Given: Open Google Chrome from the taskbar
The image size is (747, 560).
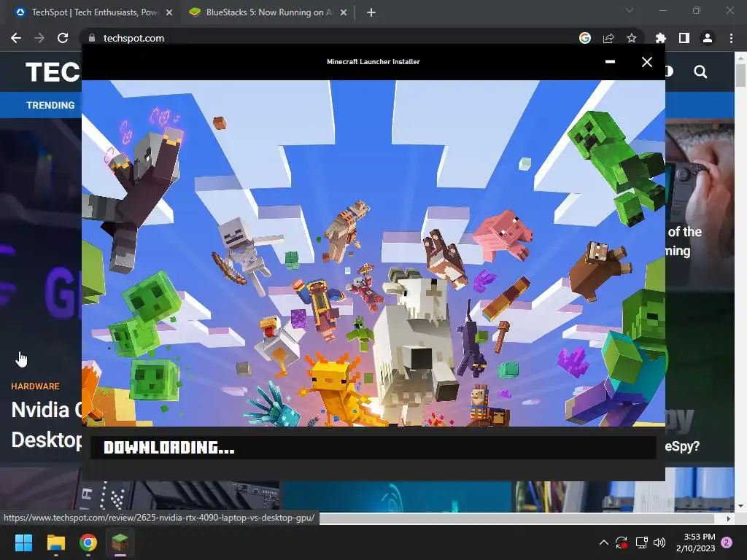Looking at the screenshot, I should [88, 542].
